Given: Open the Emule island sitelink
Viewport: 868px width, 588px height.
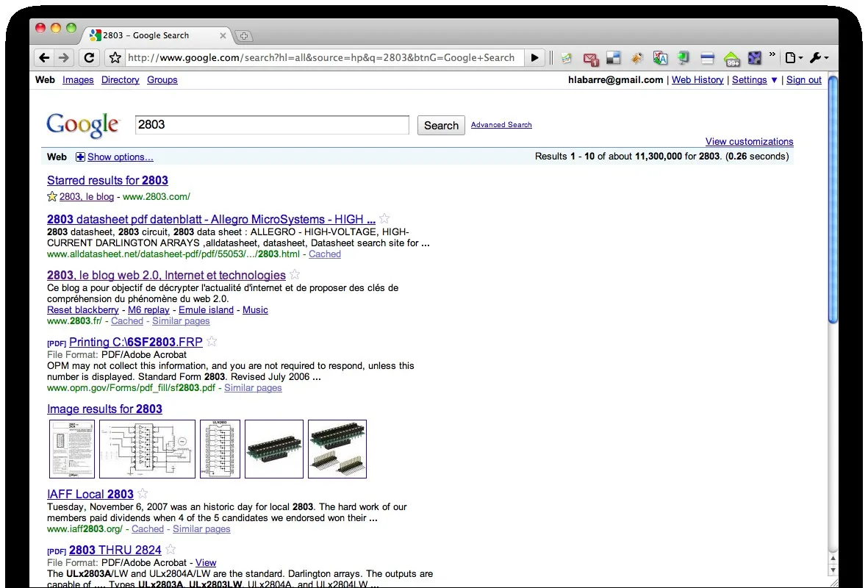Looking at the screenshot, I should pos(206,310).
